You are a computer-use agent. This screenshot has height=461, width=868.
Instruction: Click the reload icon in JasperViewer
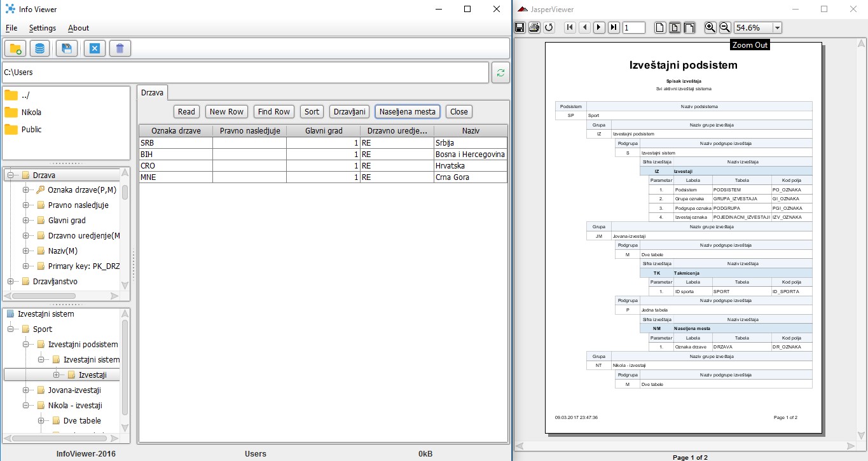(x=549, y=27)
